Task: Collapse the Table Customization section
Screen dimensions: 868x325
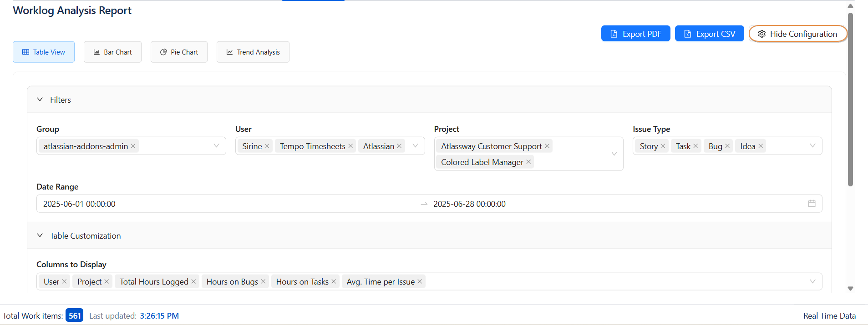Action: point(40,235)
